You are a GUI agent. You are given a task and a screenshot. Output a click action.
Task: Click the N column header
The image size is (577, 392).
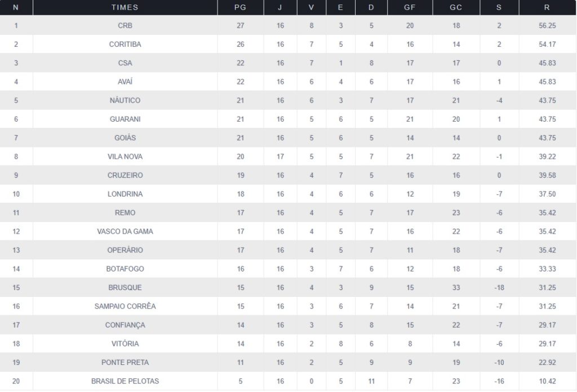[16, 7]
